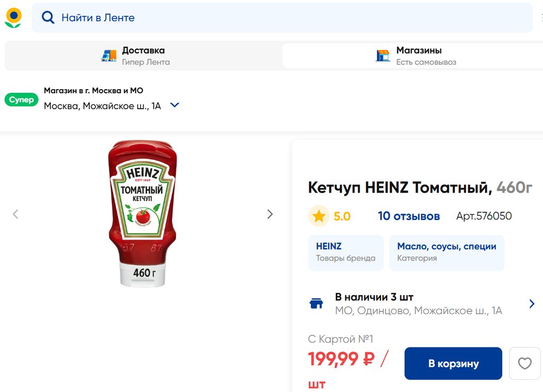Click the Lenta sunflower logo
The height and width of the screenshot is (392, 543).
pos(13,18)
